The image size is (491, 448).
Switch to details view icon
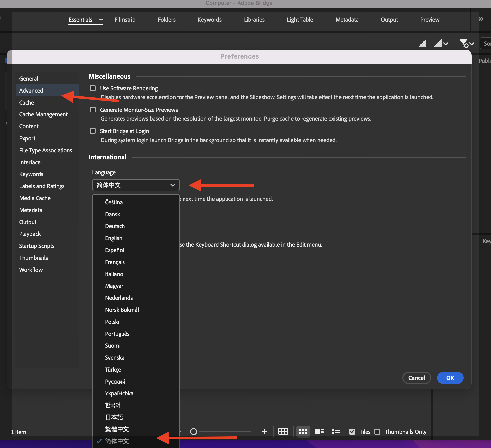(x=319, y=432)
